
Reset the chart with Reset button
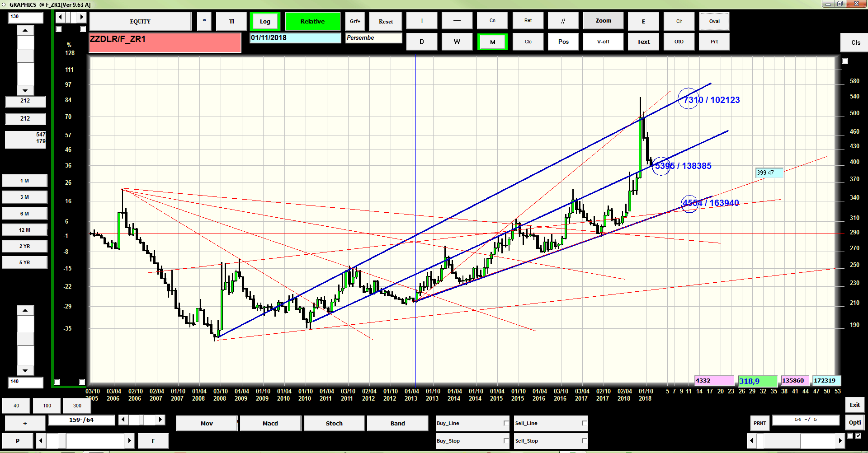(386, 21)
